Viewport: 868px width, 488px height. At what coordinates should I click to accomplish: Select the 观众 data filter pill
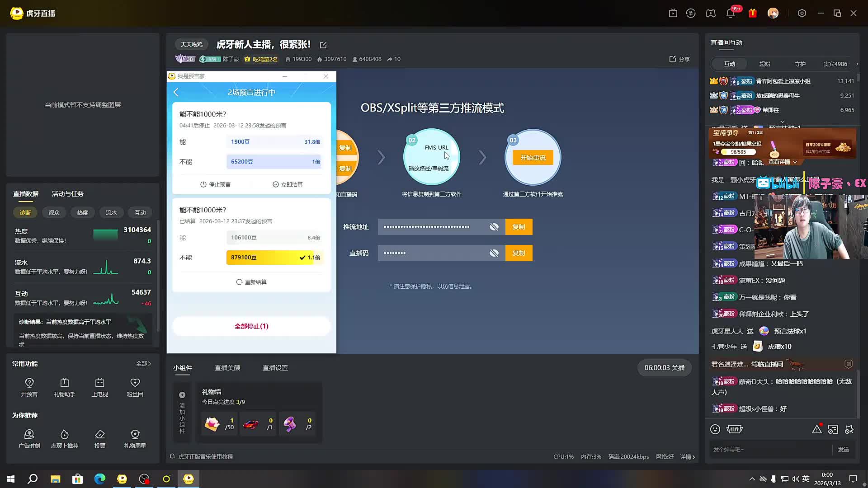pyautogui.click(x=54, y=212)
